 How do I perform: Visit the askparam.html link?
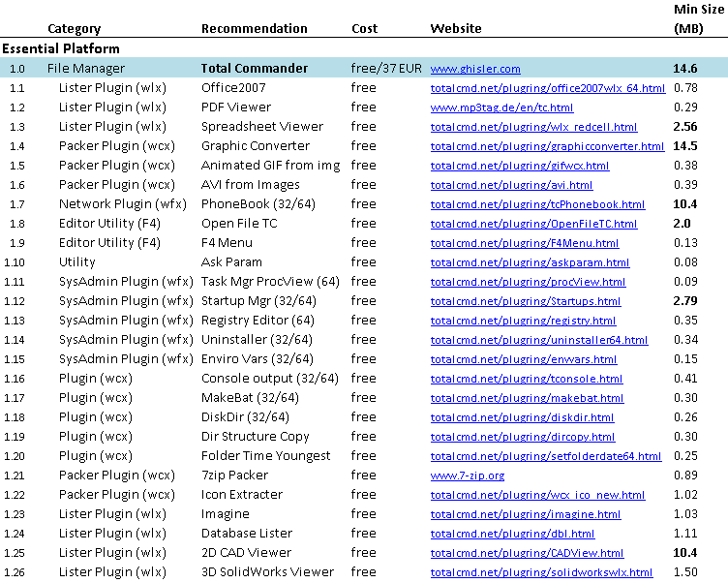point(531,262)
